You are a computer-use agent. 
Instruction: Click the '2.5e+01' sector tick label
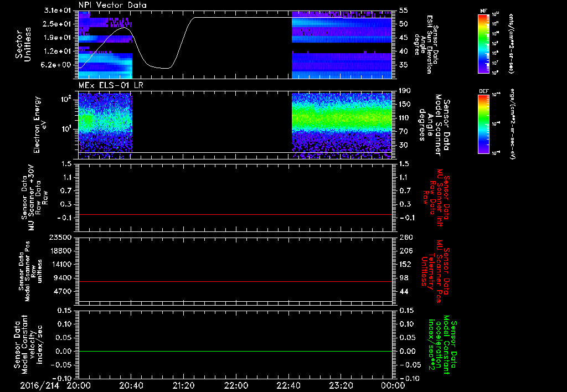[x=57, y=24]
